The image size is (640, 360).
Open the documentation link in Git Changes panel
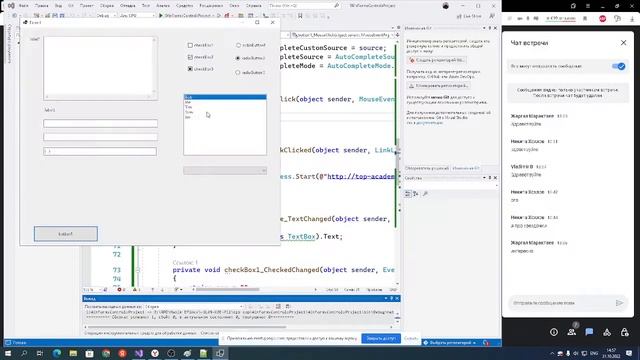pyautogui.click(x=429, y=122)
